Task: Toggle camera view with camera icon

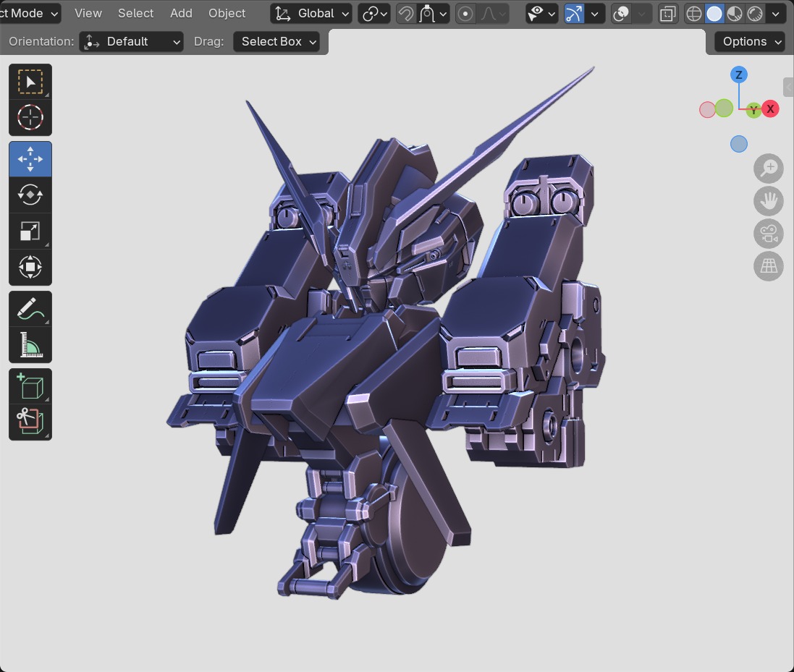Action: tap(769, 233)
